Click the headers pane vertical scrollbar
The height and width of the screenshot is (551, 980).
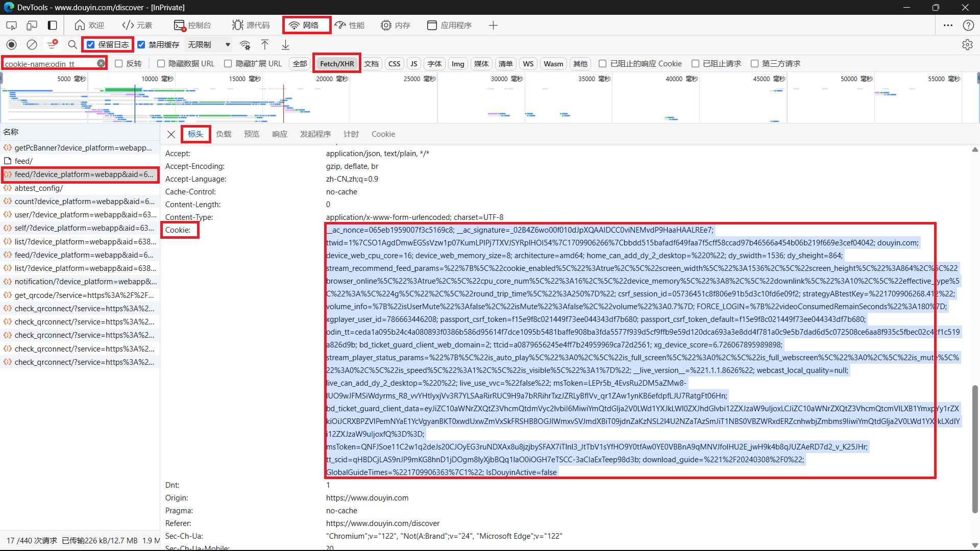coord(975,449)
